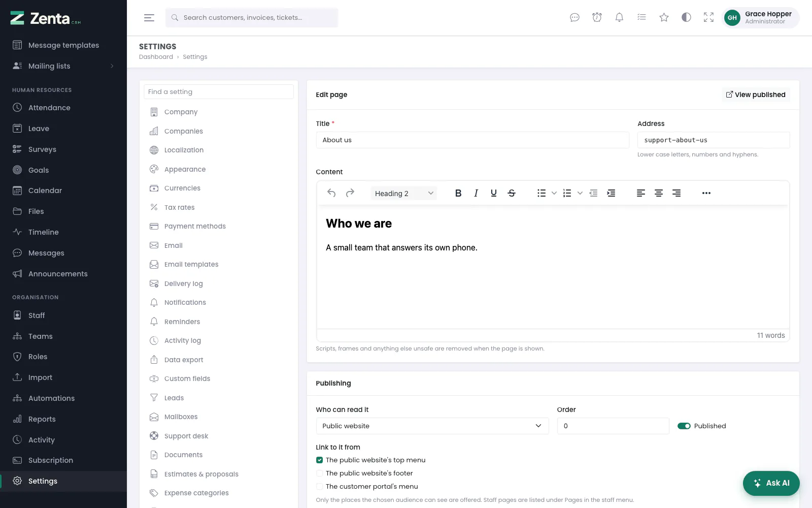Image resolution: width=812 pixels, height=508 pixels.
Task: Open Grace Hopper user menu
Action: [x=760, y=18]
